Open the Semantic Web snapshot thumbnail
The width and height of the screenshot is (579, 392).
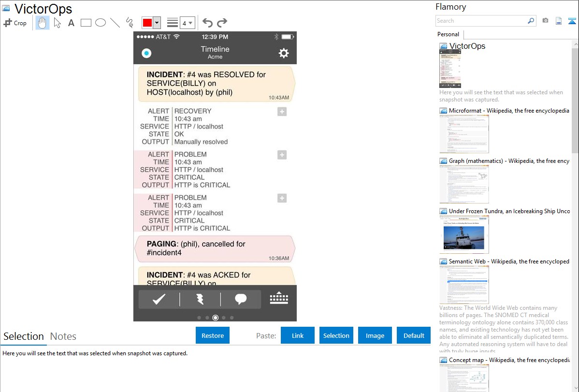[464, 285]
